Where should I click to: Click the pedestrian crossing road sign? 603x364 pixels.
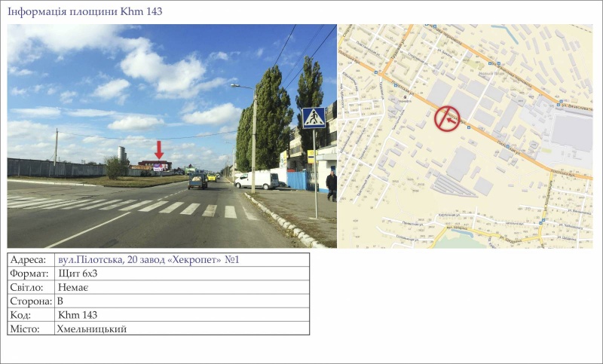pyautogui.click(x=314, y=118)
